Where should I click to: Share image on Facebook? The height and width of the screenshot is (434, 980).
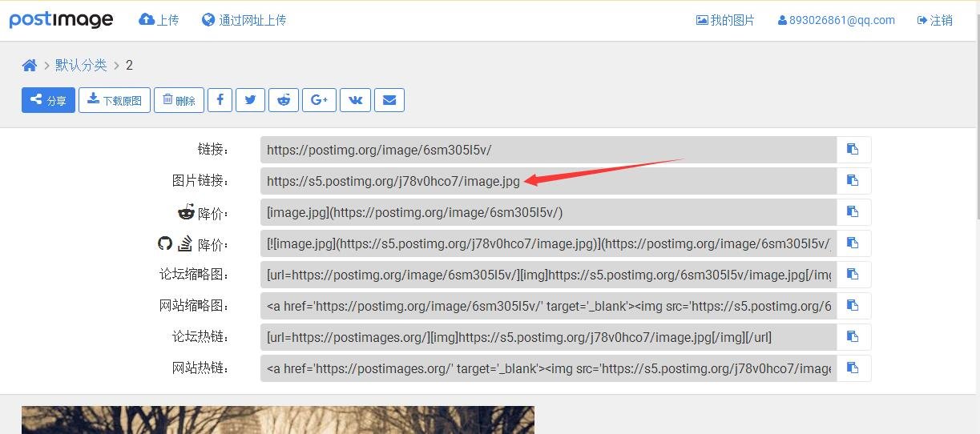tap(220, 100)
